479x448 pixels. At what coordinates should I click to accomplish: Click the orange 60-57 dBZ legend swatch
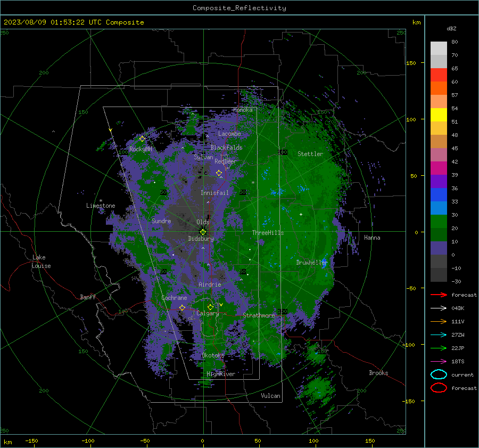(439, 88)
